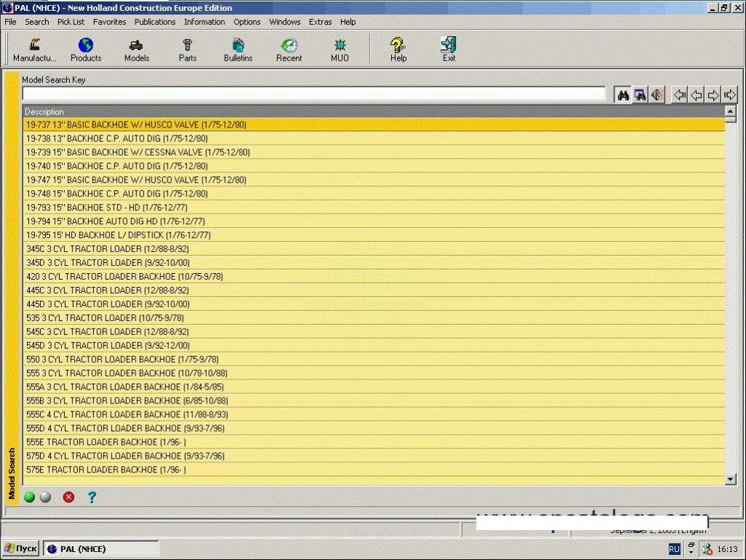The height and width of the screenshot is (560, 746).
Task: Select 345D 3 CYL TRACTOR LOADER row
Action: pyautogui.click(x=374, y=262)
